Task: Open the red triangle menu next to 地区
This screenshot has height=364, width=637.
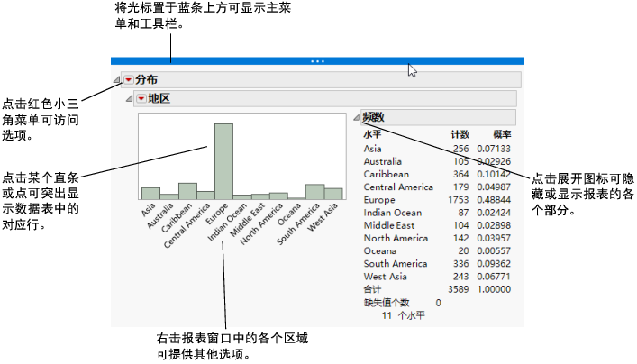Action: pyautogui.click(x=141, y=98)
